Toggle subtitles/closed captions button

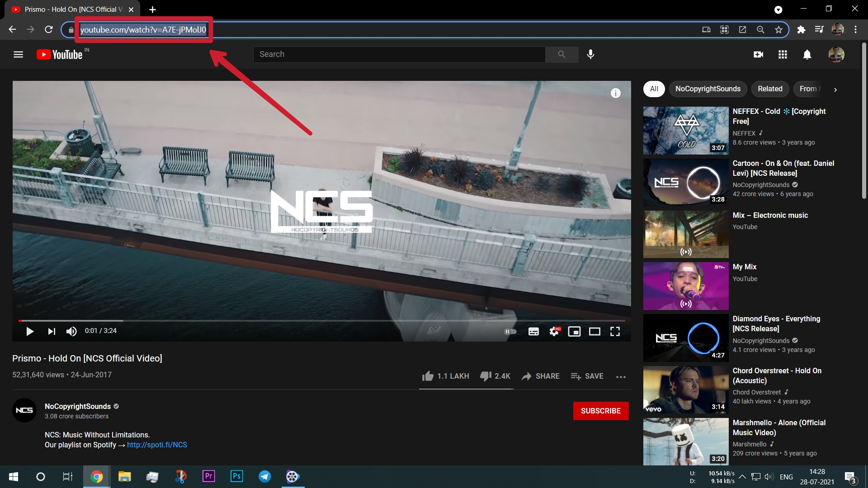coord(533,331)
